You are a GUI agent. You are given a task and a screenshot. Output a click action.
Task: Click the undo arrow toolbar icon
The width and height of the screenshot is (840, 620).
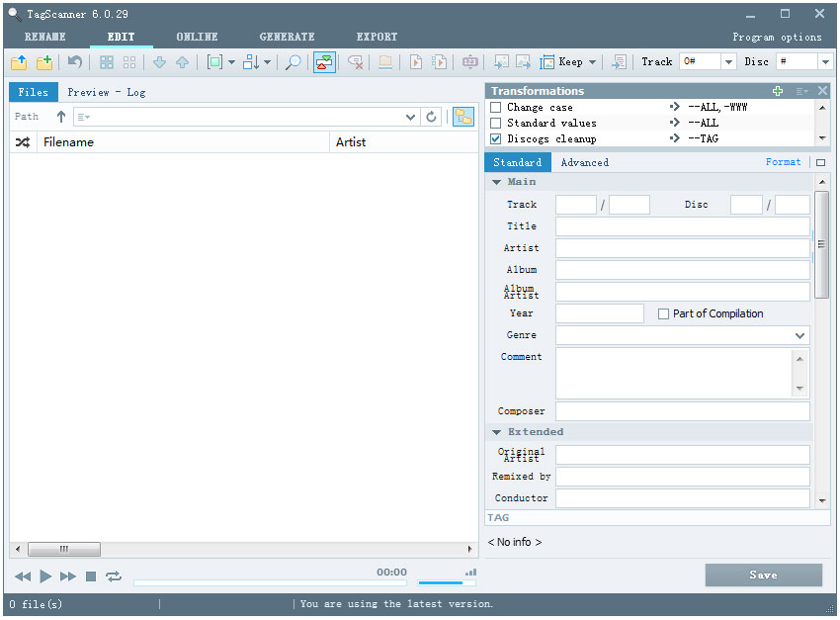[x=74, y=62]
